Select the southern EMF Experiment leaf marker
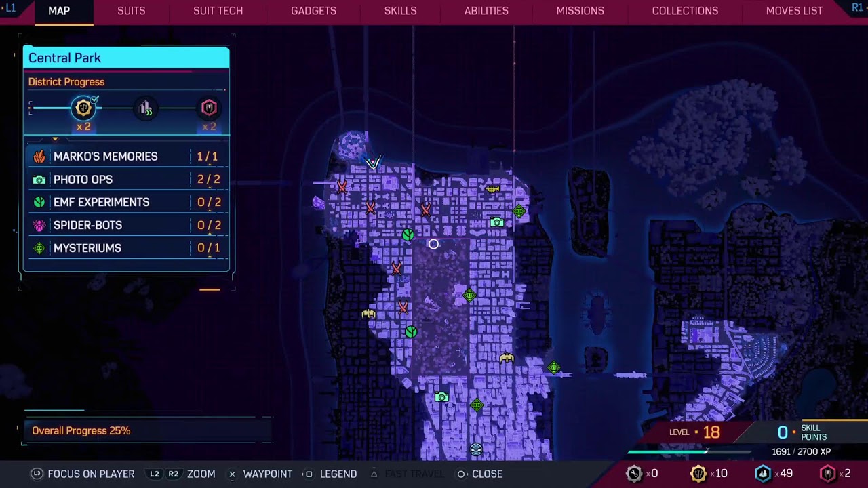The width and height of the screenshot is (868, 488). pyautogui.click(x=411, y=332)
